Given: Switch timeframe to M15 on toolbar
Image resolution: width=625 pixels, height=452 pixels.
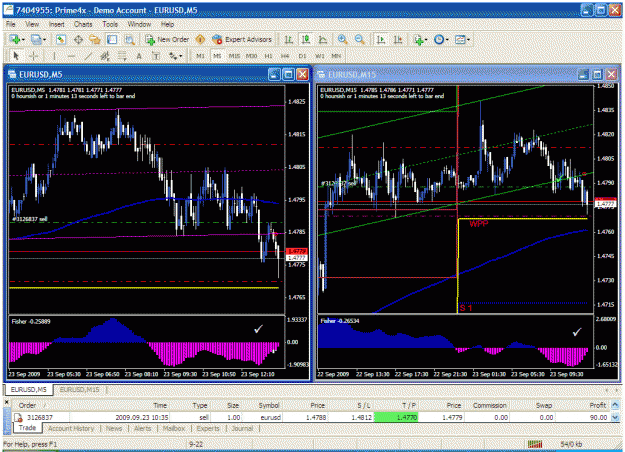Looking at the screenshot, I should point(234,56).
